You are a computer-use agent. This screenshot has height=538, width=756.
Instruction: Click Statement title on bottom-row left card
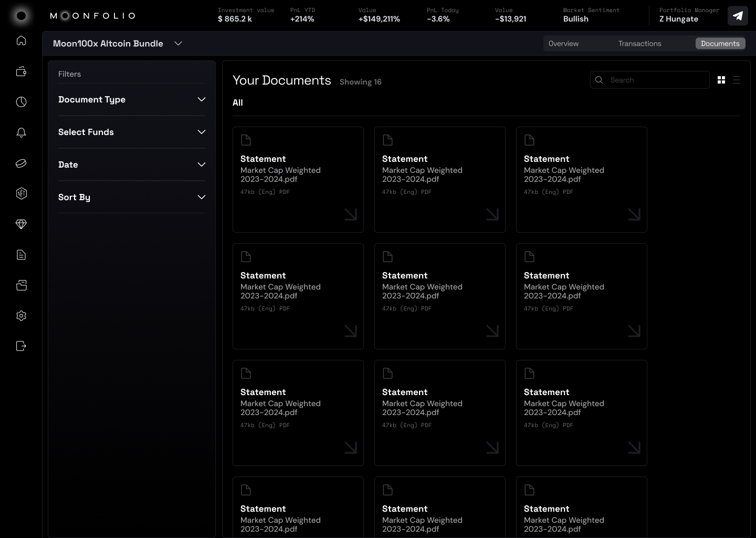[x=263, y=509]
